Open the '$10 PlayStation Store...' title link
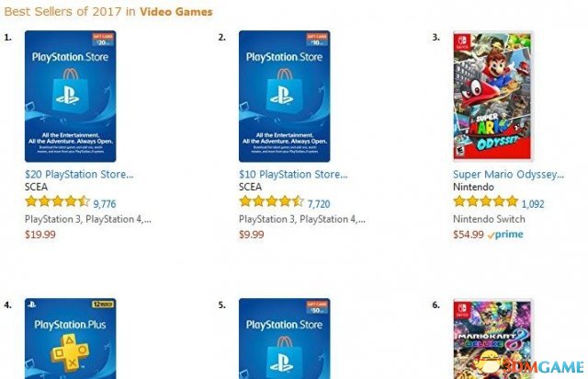This screenshot has width=588, height=379. click(293, 173)
